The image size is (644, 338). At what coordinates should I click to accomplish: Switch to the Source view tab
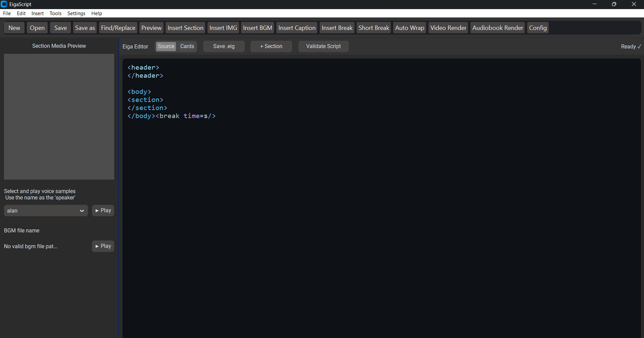[166, 46]
